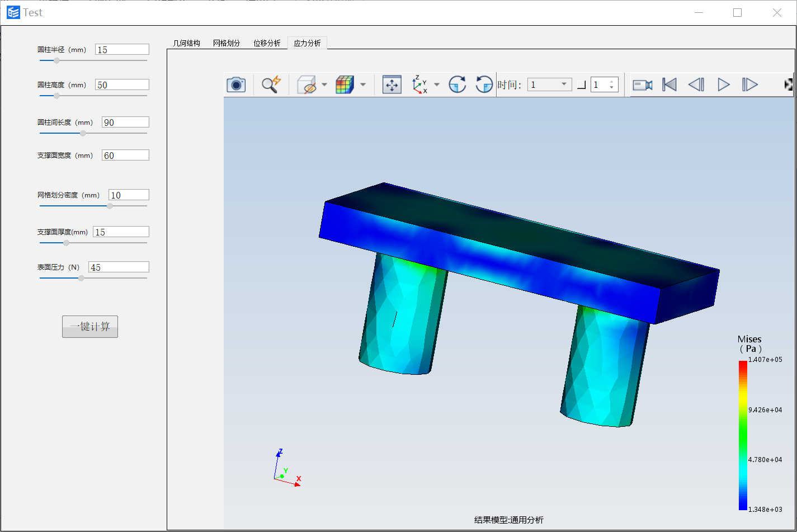Switch to the 几何结构 tab
This screenshot has height=532, width=797.
point(186,43)
